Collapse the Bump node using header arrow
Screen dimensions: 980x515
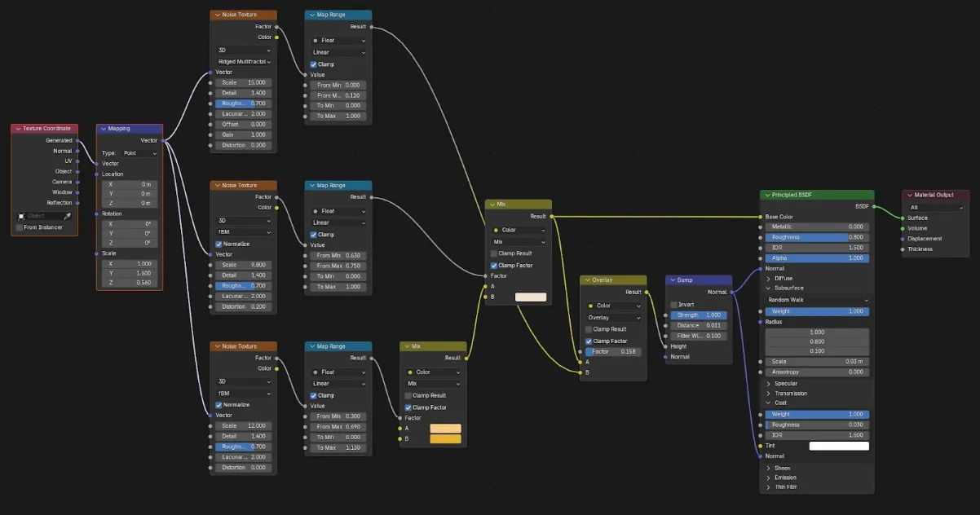point(672,280)
